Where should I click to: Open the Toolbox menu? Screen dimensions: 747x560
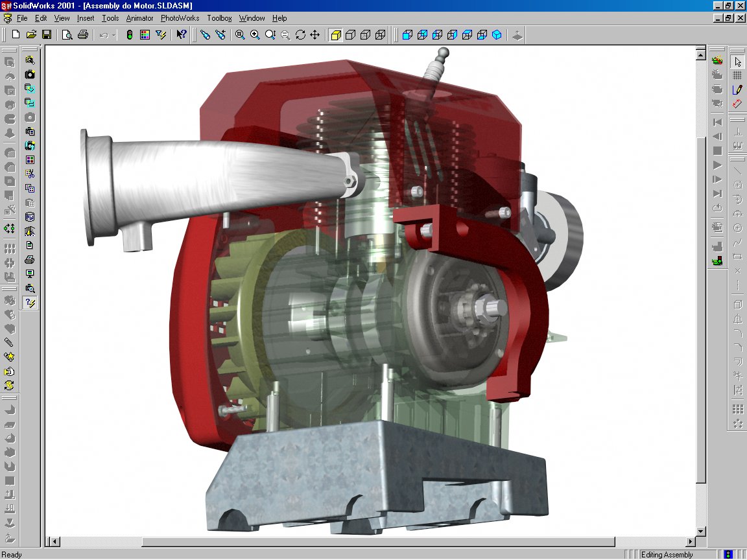pyautogui.click(x=219, y=18)
